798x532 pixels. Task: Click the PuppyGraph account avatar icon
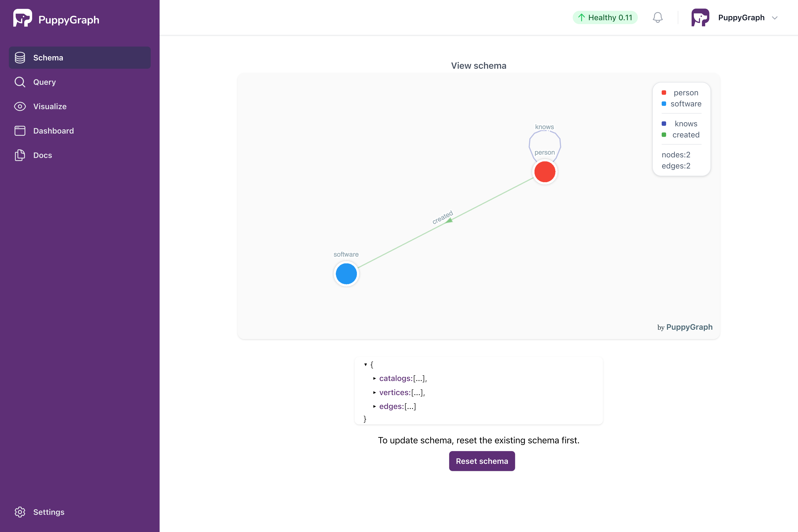pyautogui.click(x=700, y=18)
